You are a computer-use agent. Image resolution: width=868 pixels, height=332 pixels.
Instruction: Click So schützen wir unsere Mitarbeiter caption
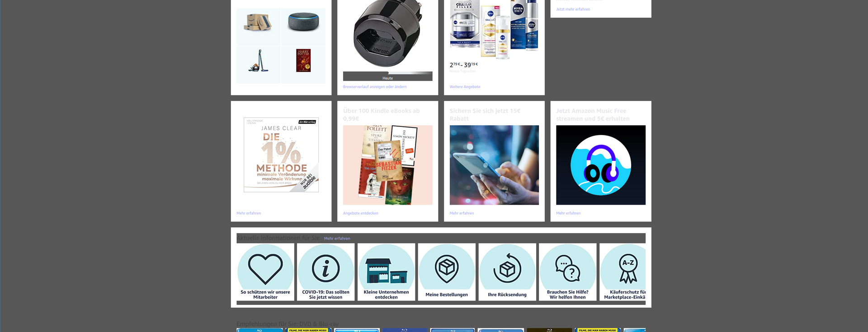click(x=265, y=295)
